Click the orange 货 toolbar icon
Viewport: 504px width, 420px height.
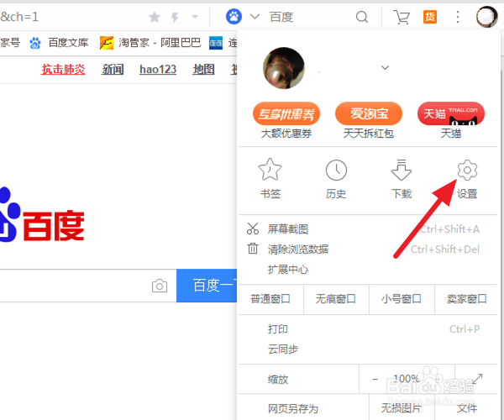430,17
